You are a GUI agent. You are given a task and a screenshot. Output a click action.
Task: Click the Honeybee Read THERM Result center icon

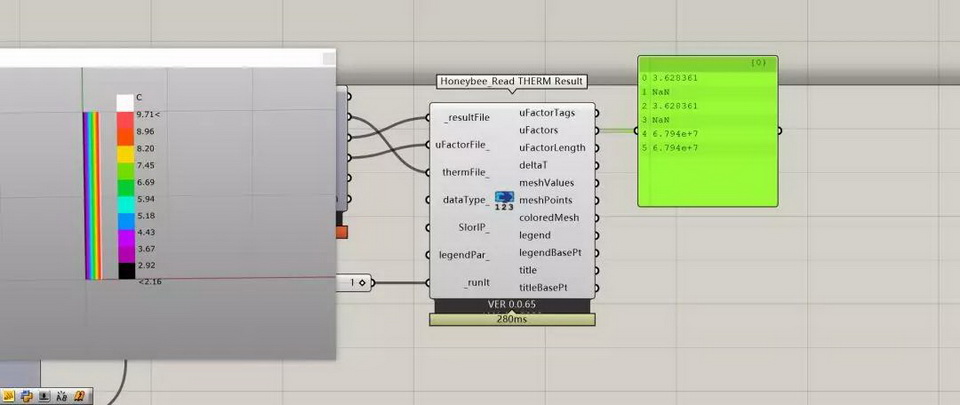504,200
